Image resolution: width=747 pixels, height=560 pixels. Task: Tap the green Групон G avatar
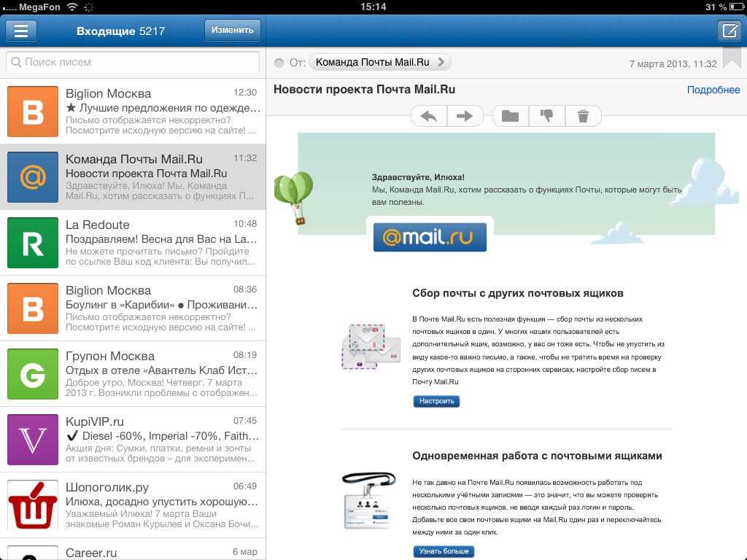pyautogui.click(x=33, y=374)
